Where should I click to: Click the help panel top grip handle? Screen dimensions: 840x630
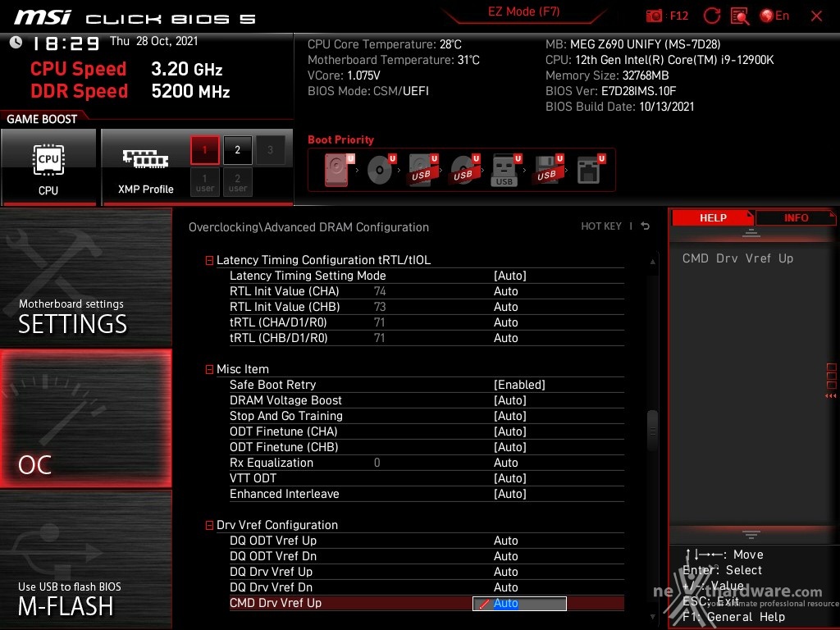[751, 233]
